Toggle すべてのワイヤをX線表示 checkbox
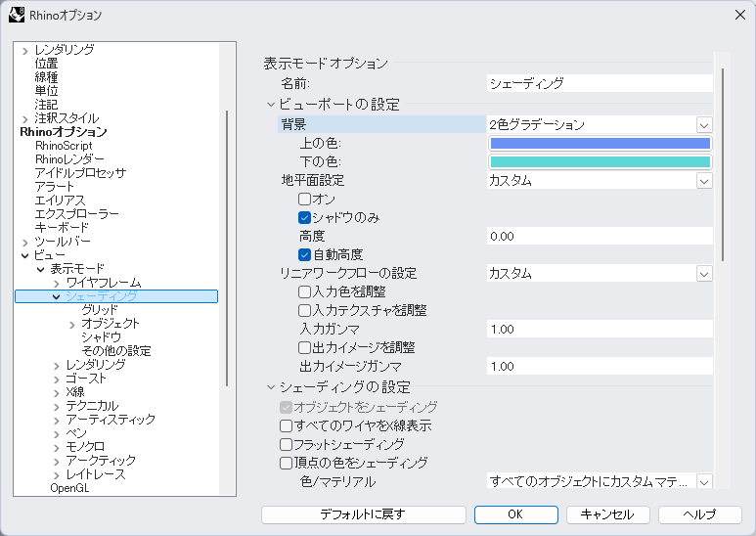756x536 pixels. pyautogui.click(x=286, y=425)
